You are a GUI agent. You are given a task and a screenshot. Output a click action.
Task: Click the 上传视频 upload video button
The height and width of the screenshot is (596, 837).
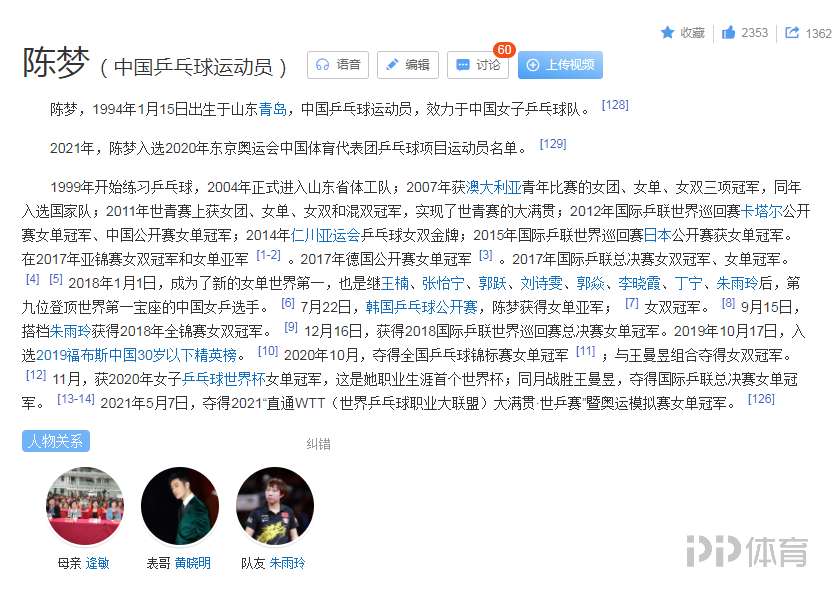point(560,65)
